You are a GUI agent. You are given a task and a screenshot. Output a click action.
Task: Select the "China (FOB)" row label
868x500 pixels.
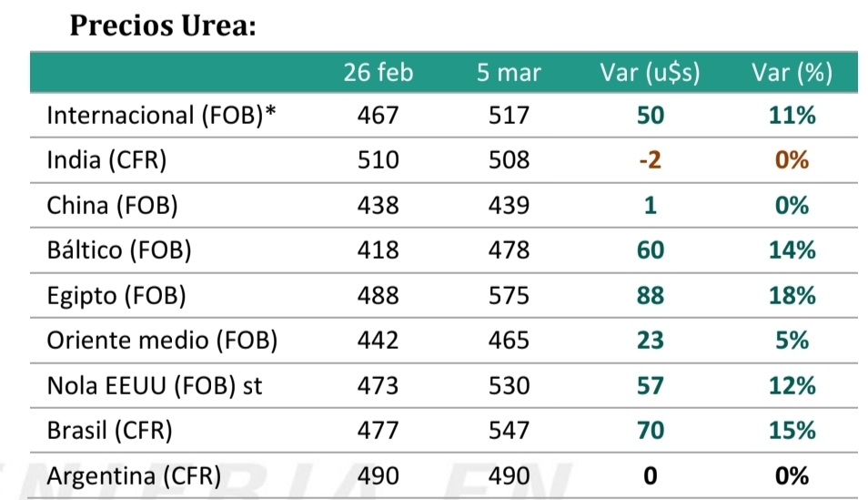[x=112, y=205]
